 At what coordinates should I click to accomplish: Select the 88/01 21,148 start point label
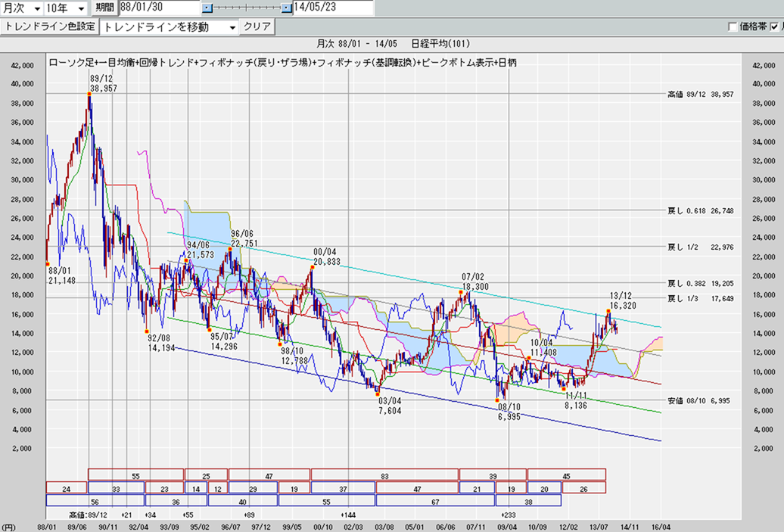[62, 275]
